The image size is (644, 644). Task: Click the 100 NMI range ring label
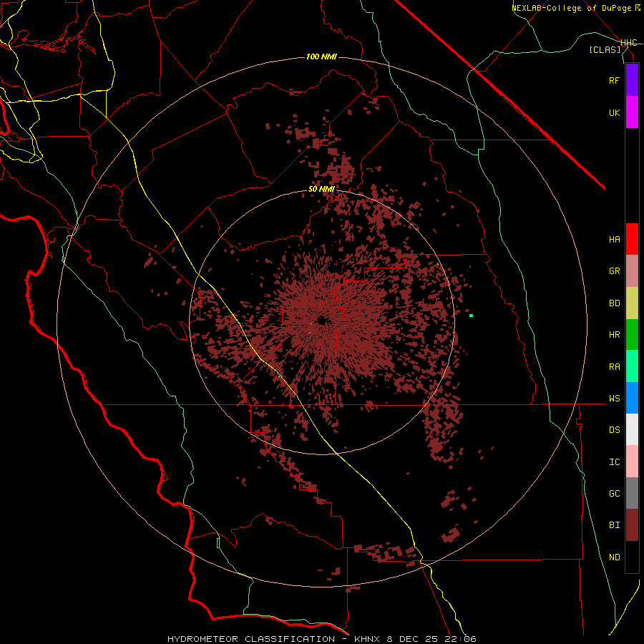coord(321,57)
